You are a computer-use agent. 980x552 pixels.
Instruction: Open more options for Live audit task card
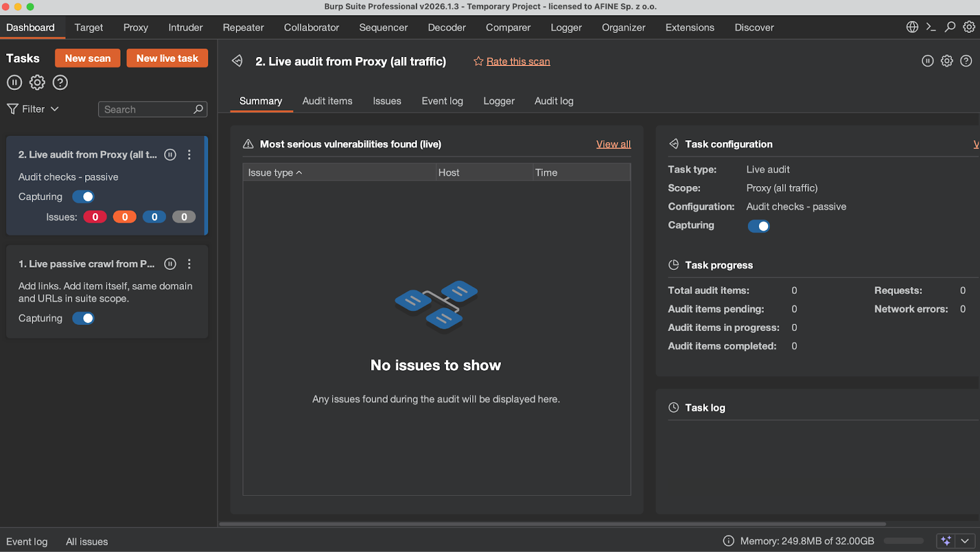(x=189, y=155)
